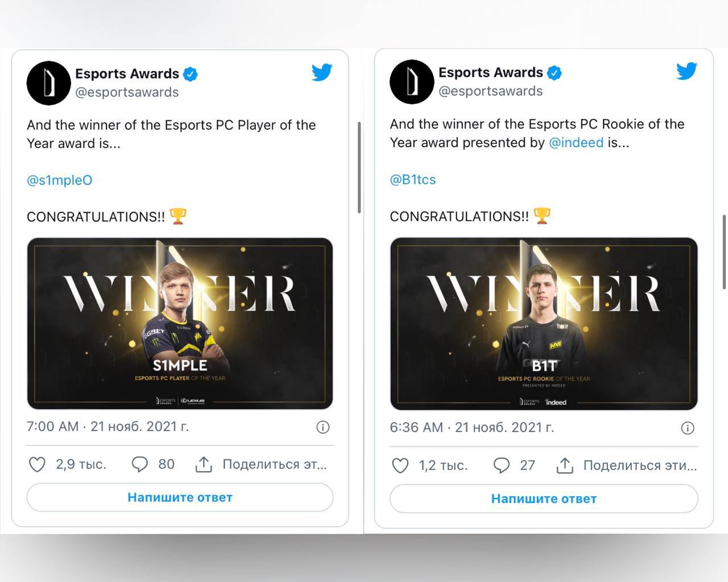Click Напишите ответ button under B1T tweet
This screenshot has width=728, height=582.
(x=544, y=498)
